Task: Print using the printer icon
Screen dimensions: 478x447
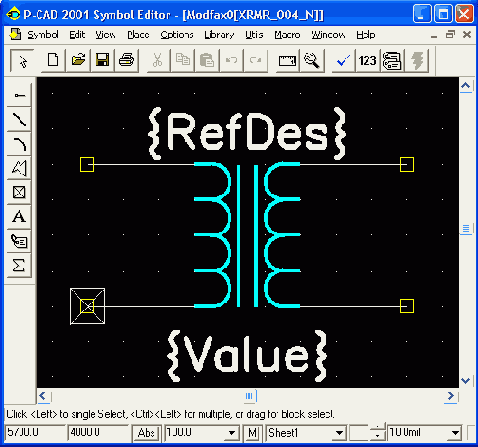Action: click(x=127, y=61)
